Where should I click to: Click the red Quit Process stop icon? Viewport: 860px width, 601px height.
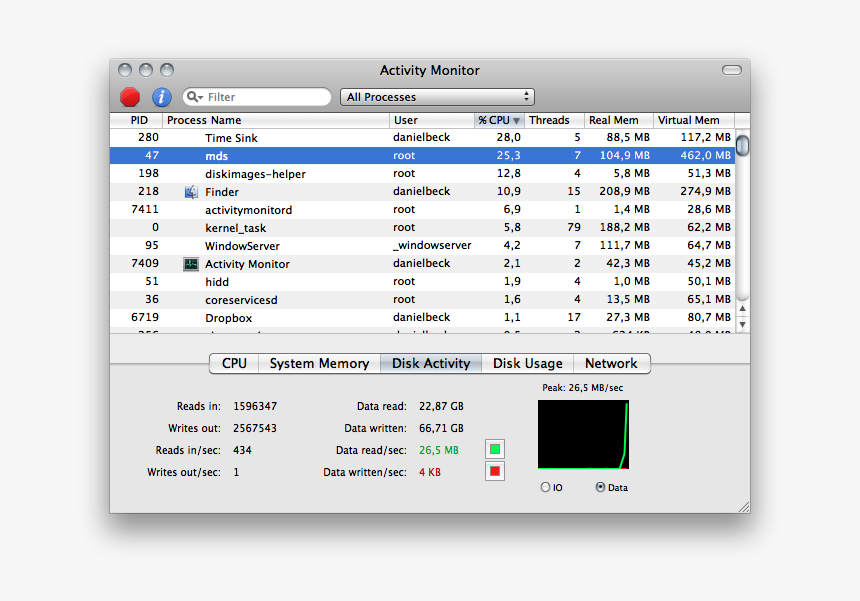point(130,97)
